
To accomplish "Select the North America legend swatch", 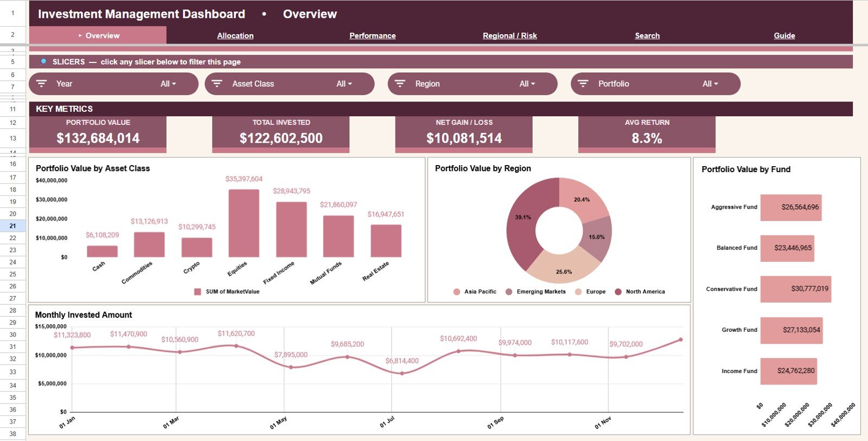I will 618,292.
